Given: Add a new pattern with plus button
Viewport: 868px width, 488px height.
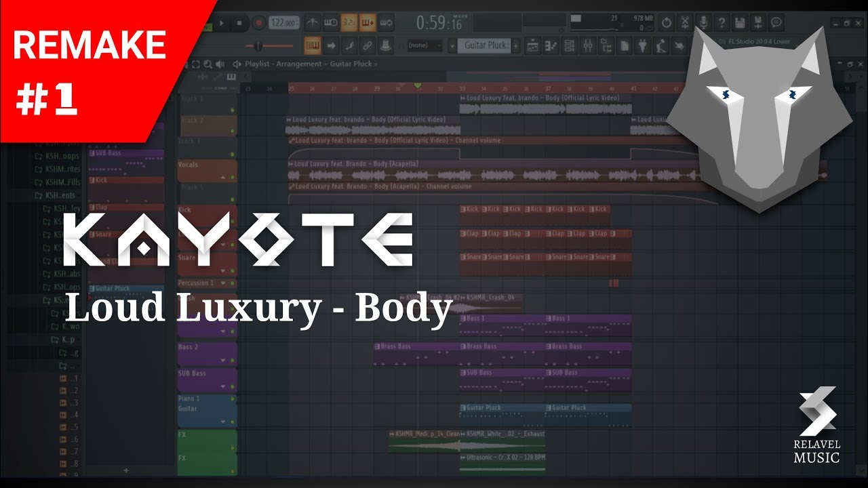Looking at the screenshot, I should [516, 45].
